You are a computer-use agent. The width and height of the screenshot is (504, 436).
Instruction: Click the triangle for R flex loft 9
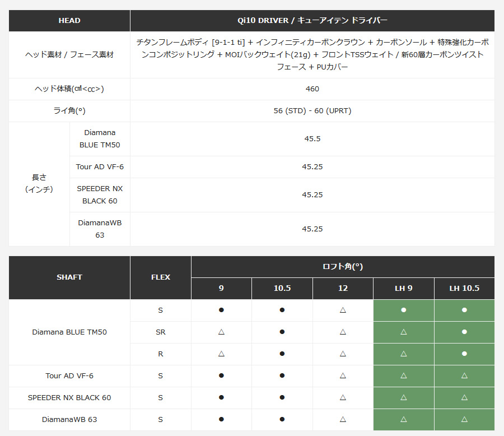pos(221,354)
